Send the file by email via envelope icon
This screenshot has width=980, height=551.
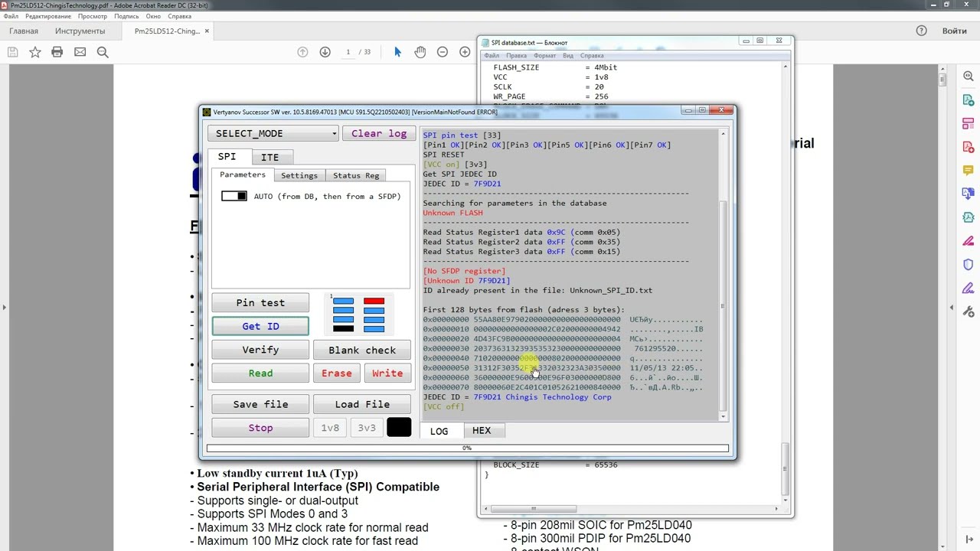tap(80, 52)
